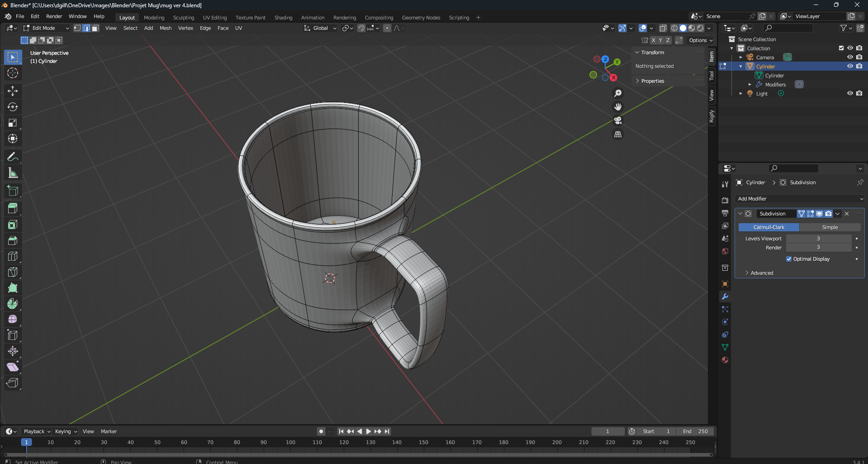Image resolution: width=868 pixels, height=464 pixels.
Task: Select the Annotate pencil tool
Action: coord(13,157)
